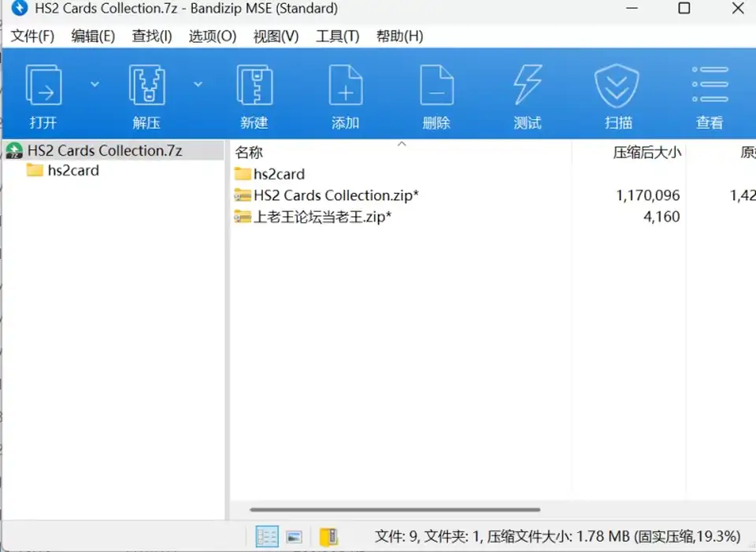Viewport: 756px width, 552px height.
Task: Sort by 名称 column header
Action: [249, 152]
